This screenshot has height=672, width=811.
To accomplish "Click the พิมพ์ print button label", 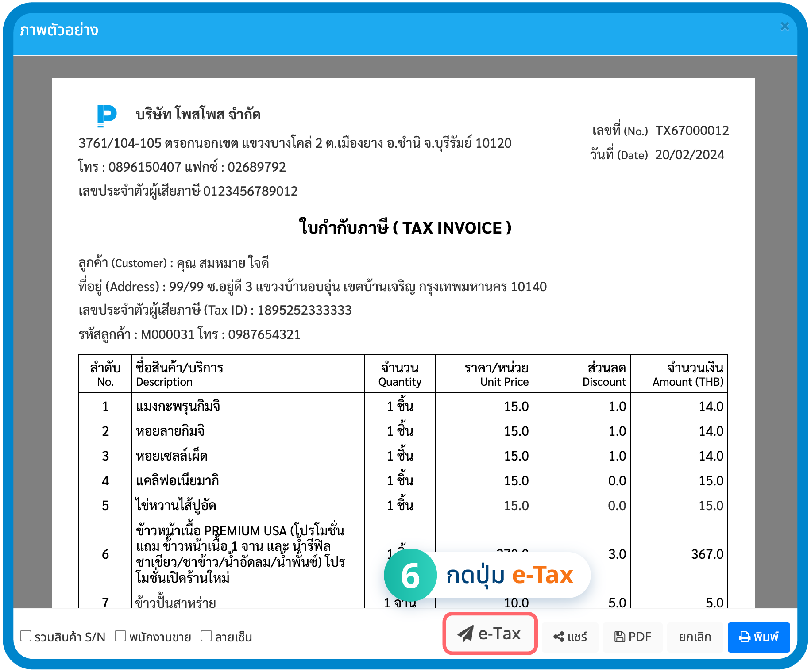I will click(766, 637).
